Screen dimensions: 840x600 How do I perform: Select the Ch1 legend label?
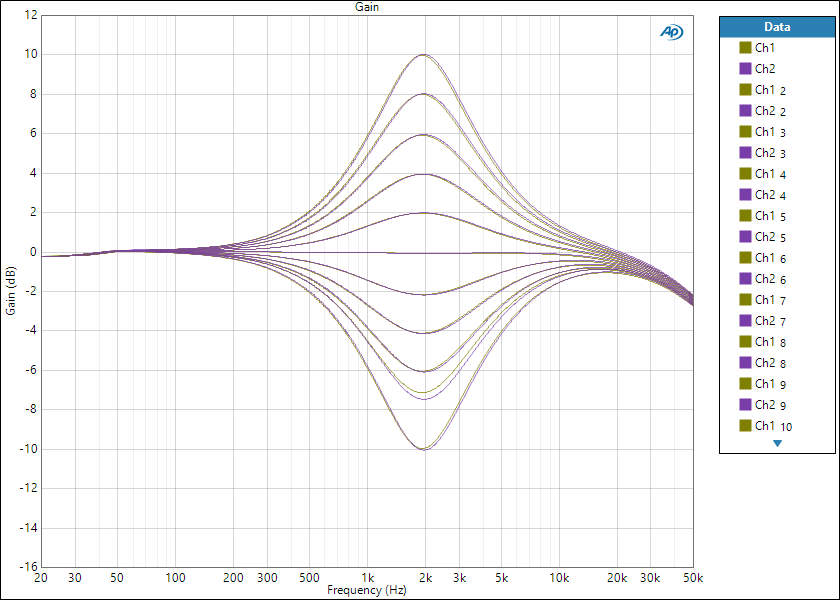pos(765,48)
